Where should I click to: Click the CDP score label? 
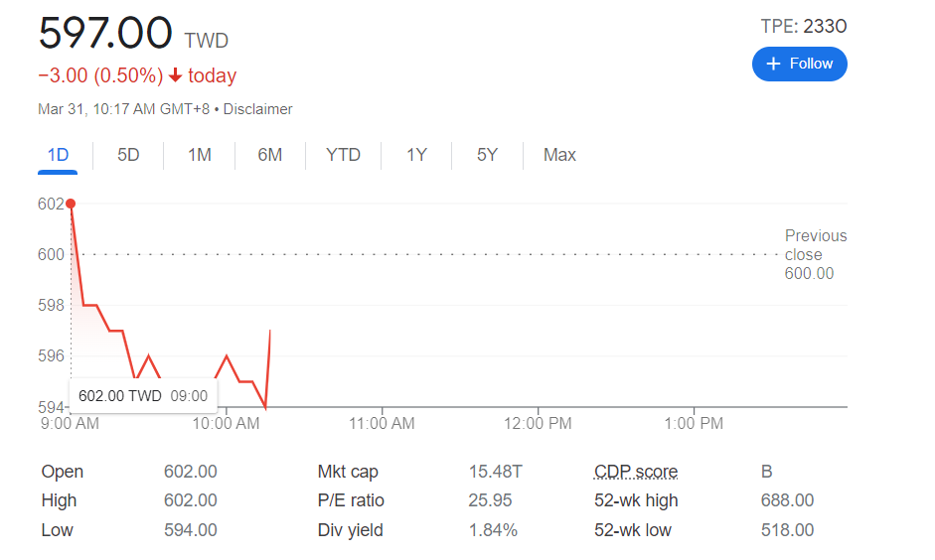tap(636, 472)
